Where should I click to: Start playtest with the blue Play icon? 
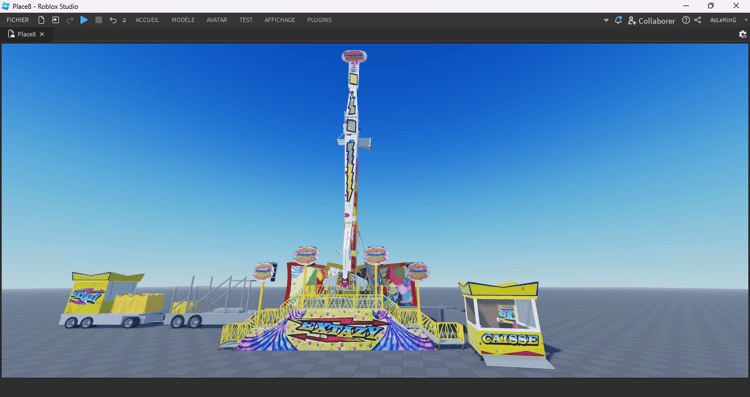click(x=84, y=20)
